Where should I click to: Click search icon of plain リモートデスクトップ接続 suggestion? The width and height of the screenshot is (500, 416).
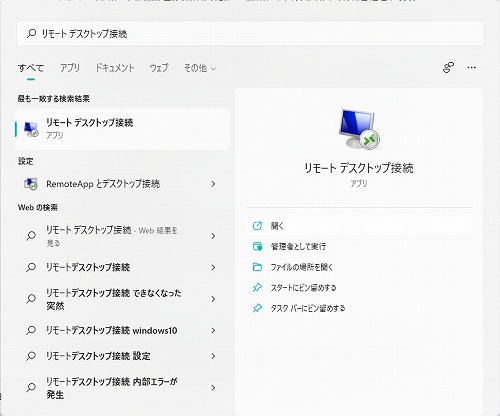point(31,267)
